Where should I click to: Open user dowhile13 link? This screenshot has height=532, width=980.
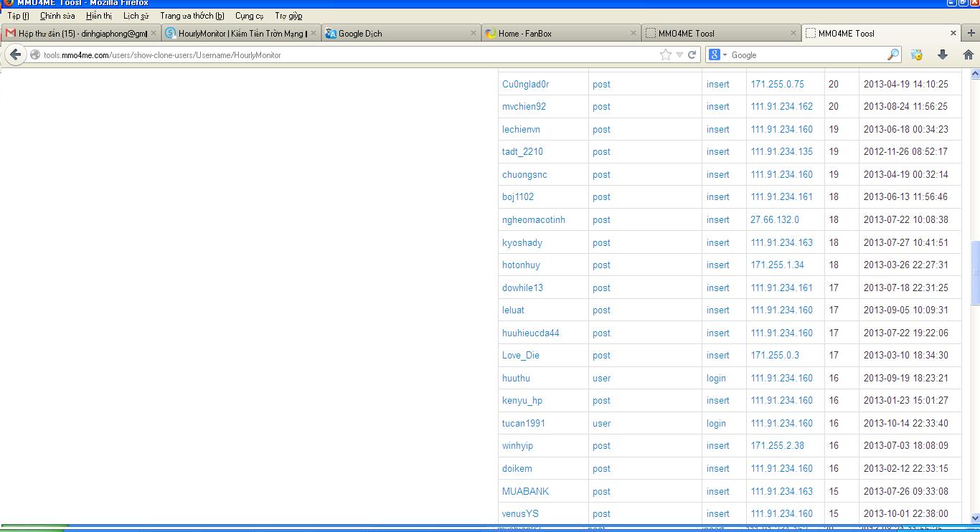tap(522, 288)
